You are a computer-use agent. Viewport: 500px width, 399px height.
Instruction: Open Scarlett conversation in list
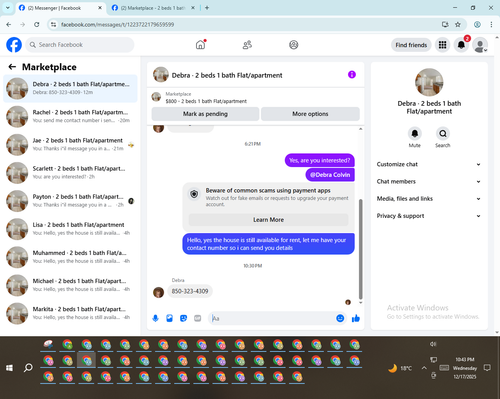(x=70, y=173)
